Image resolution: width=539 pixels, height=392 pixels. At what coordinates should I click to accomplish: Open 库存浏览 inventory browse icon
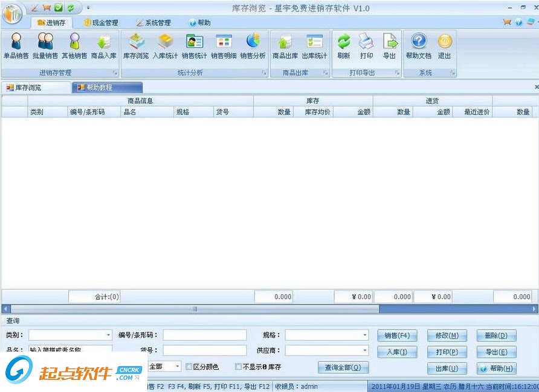136,47
